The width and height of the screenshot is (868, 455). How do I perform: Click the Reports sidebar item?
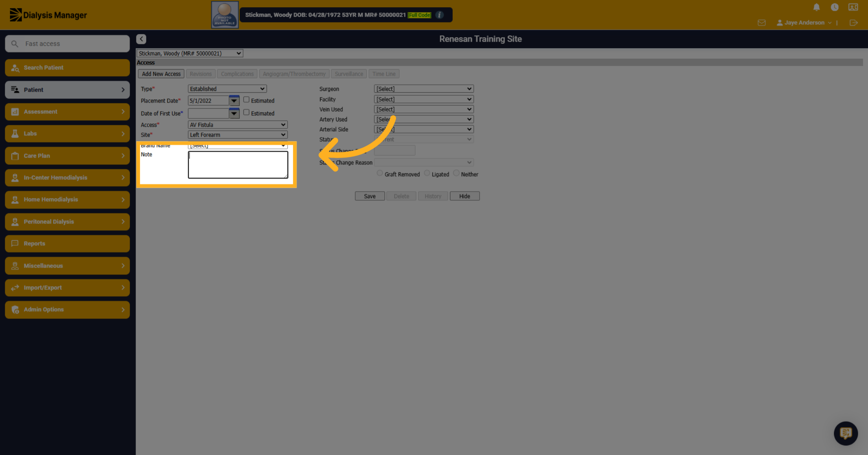pos(67,244)
